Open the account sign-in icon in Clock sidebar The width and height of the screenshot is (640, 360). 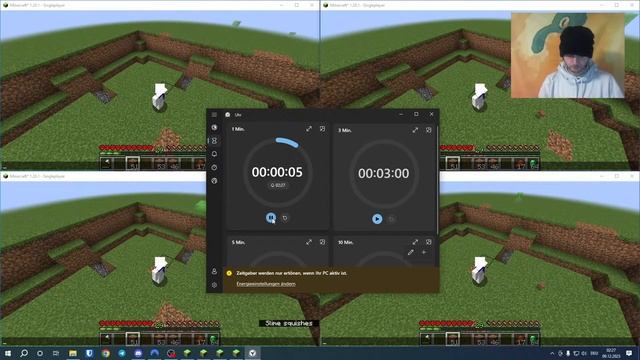pyautogui.click(x=214, y=271)
